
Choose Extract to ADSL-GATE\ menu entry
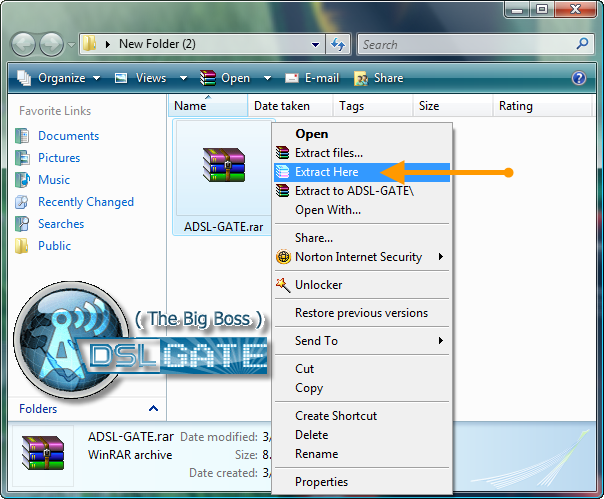362,191
